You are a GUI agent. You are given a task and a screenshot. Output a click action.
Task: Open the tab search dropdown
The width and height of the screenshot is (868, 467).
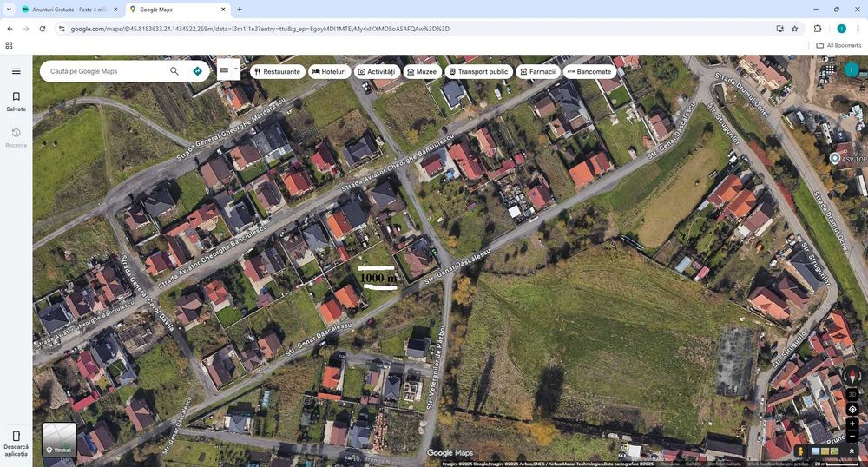coord(9,10)
